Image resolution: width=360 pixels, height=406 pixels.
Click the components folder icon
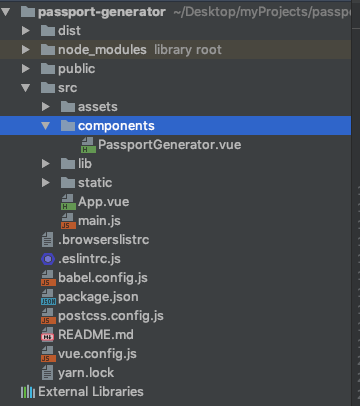(68, 126)
